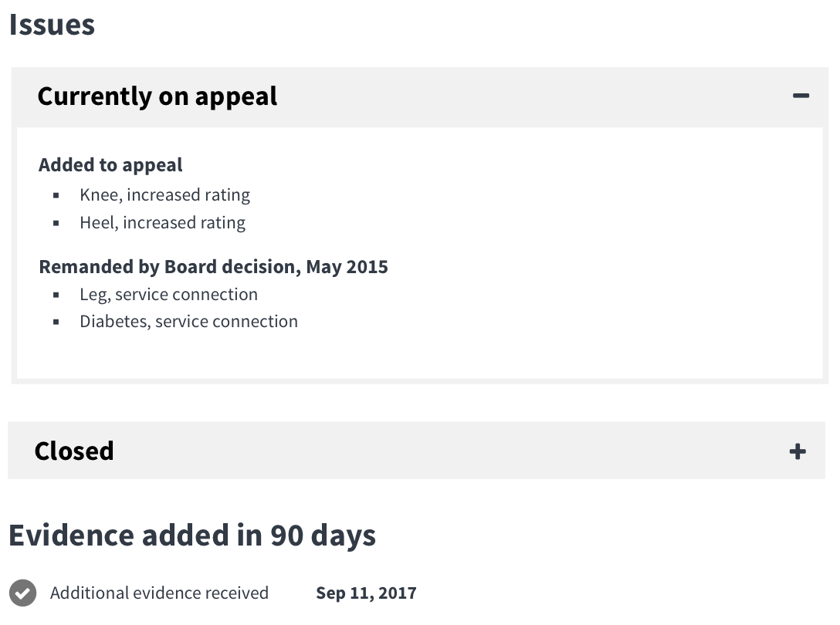Select the Issues heading
This screenshot has width=840, height=625.
click(52, 25)
